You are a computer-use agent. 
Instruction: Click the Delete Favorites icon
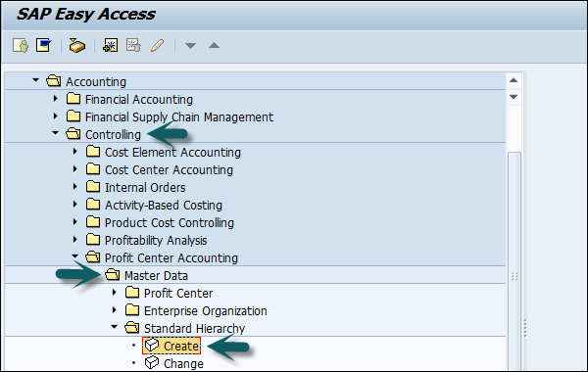(x=133, y=45)
